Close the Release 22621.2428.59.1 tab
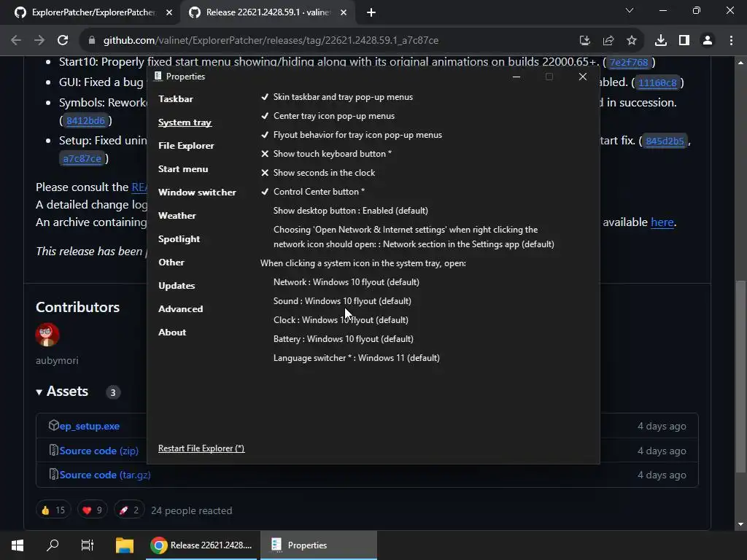Viewport: 747px width, 560px height. (344, 12)
